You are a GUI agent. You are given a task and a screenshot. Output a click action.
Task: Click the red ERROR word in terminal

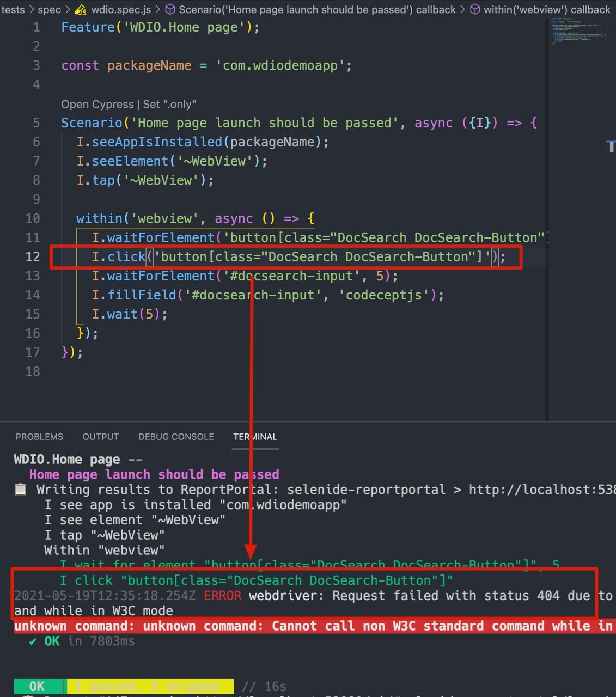click(x=222, y=596)
